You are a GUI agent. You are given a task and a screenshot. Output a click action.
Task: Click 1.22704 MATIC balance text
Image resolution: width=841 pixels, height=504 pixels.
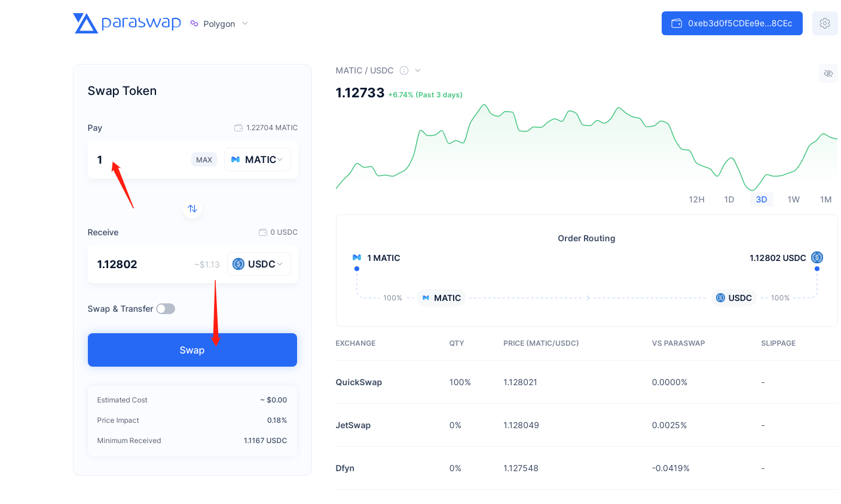coord(272,128)
